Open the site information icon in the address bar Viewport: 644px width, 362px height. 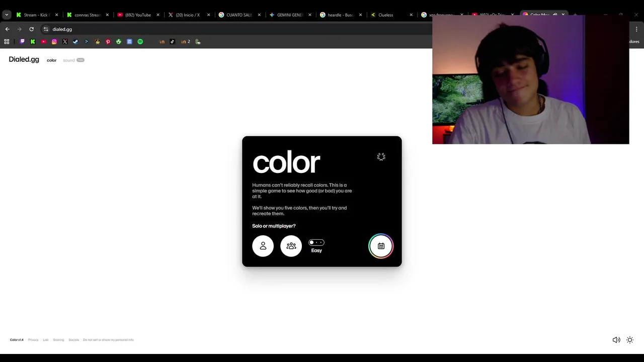coord(46,29)
